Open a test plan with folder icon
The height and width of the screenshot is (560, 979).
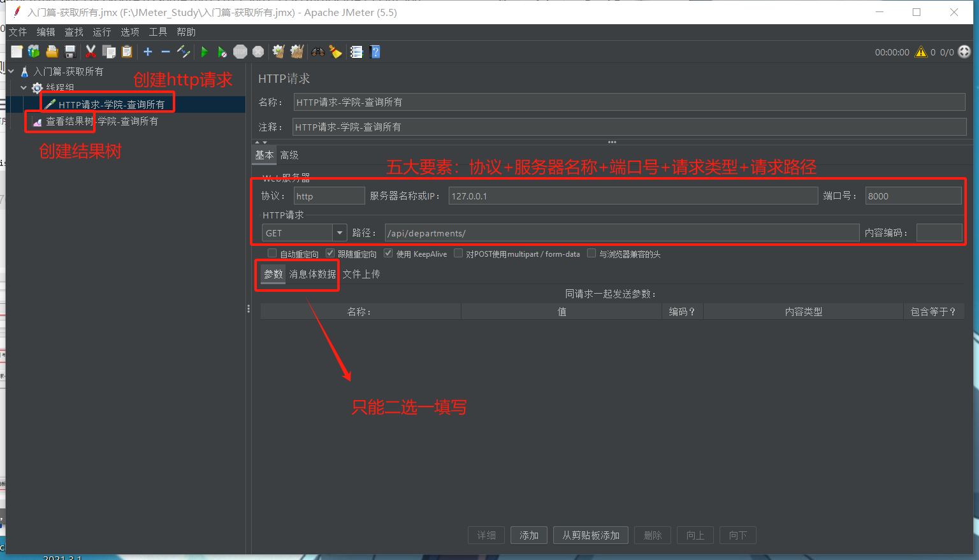[52, 52]
